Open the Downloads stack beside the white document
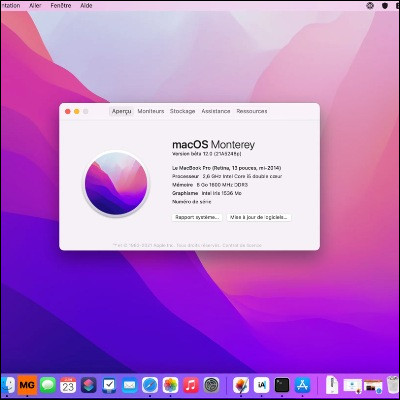The width and height of the screenshot is (400, 400). pos(353,386)
